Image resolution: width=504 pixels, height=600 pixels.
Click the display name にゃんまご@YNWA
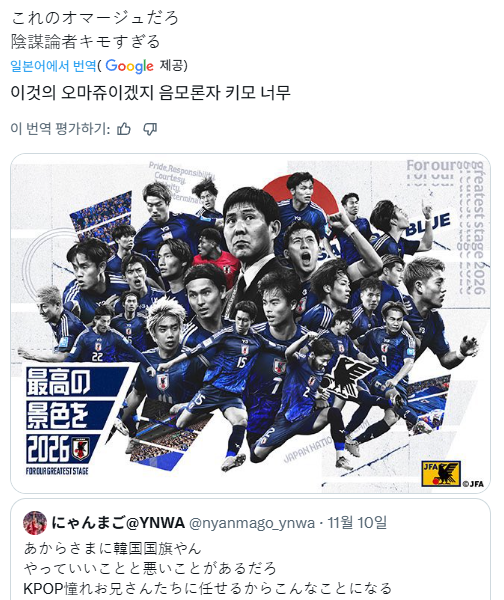118,522
